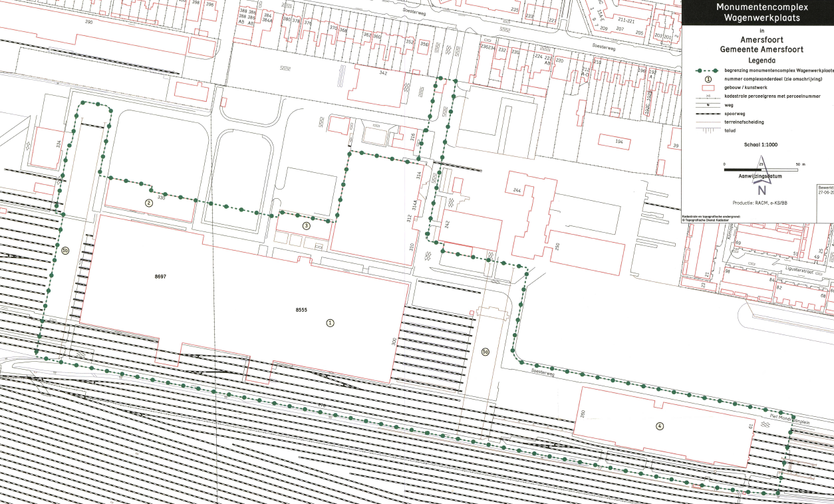Click the 'talud' legend text
The image size is (834, 504).
730,131
